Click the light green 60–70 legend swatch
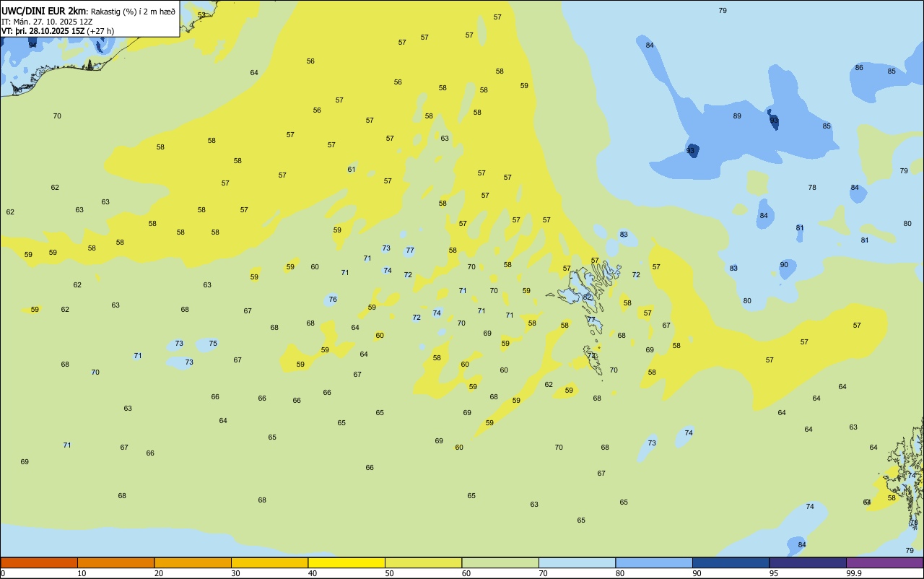 point(500,562)
